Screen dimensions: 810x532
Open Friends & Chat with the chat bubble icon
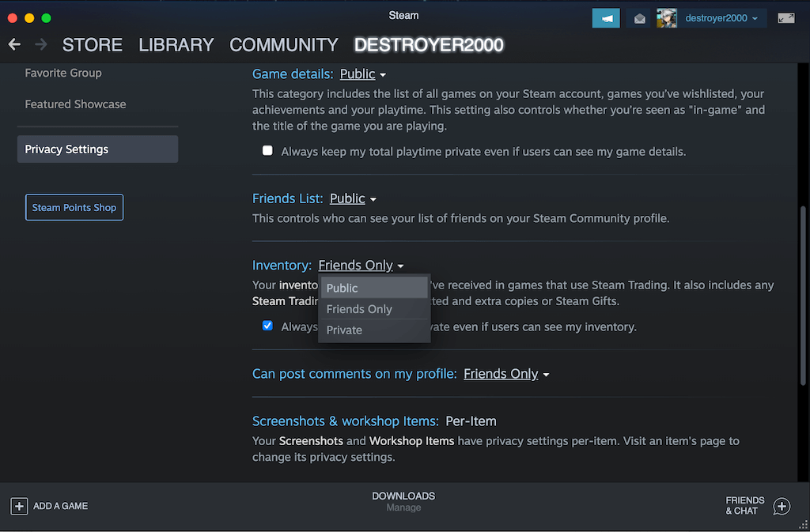point(781,506)
